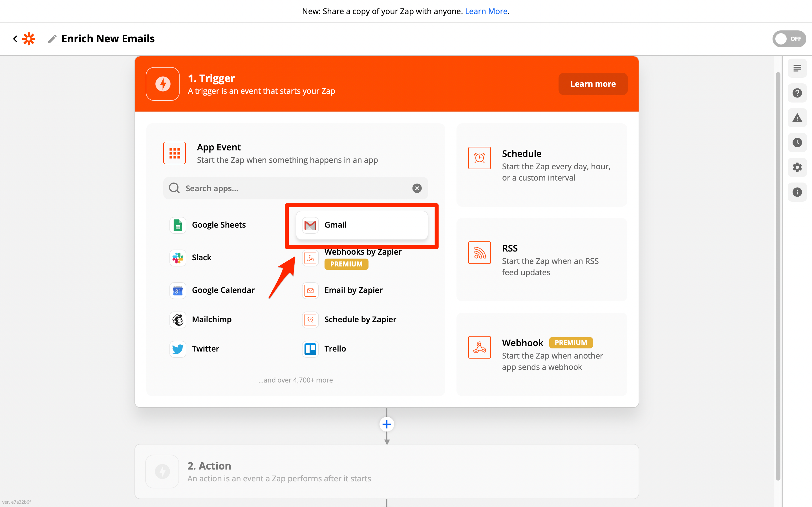Open the help question mark sidebar icon
This screenshot has width=812, height=507.
pos(797,93)
